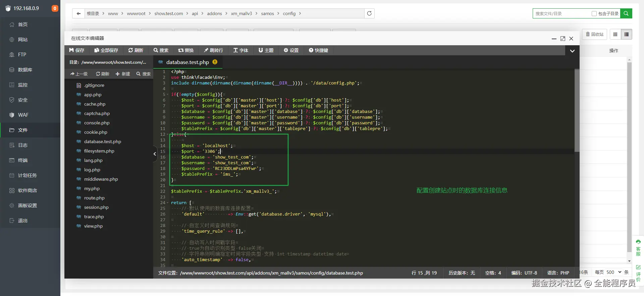Open the per-page 500 dropdown

point(614,272)
